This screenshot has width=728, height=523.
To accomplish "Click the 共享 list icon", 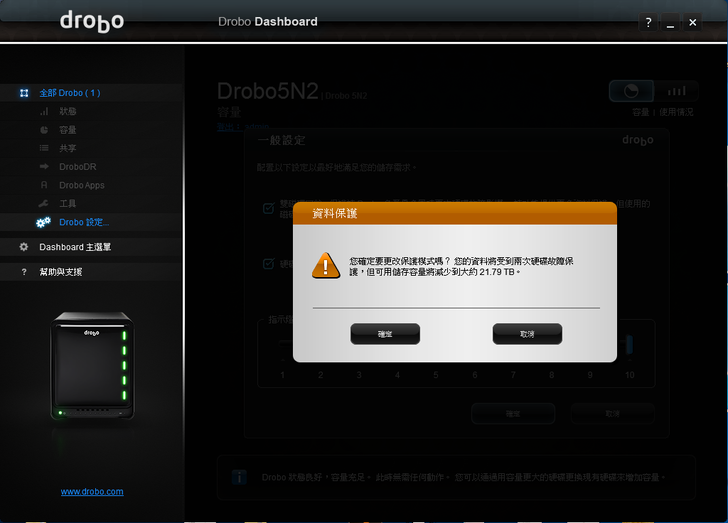I will 44,148.
